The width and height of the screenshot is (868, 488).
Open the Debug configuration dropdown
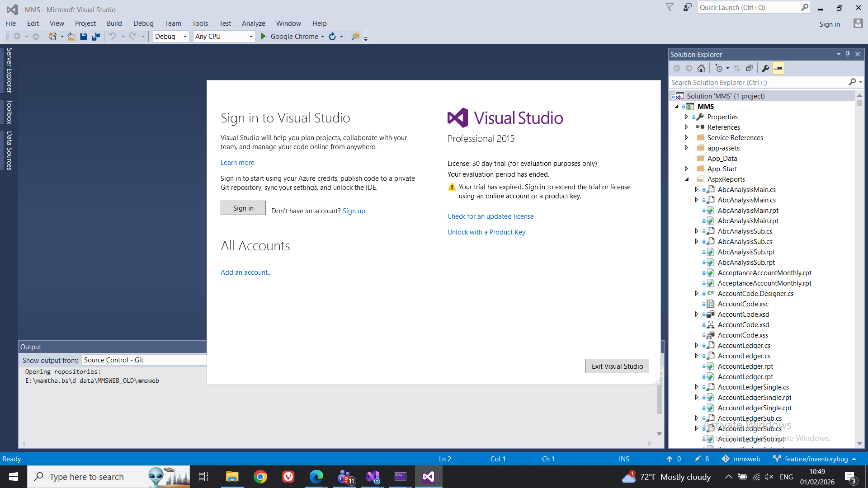coord(185,37)
